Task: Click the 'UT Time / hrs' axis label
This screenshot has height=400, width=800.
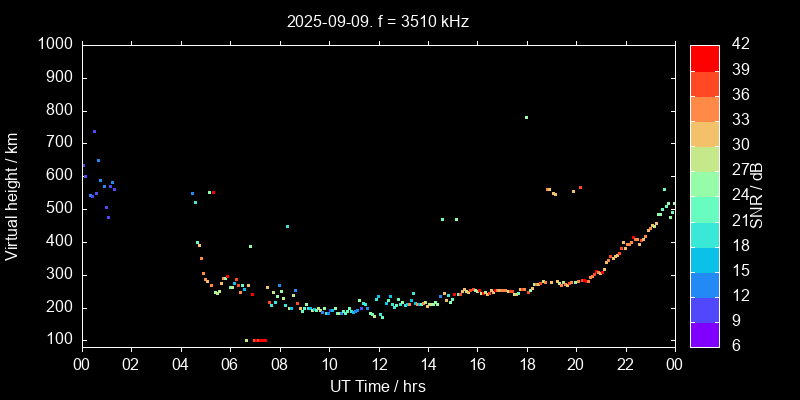Action: [x=378, y=385]
